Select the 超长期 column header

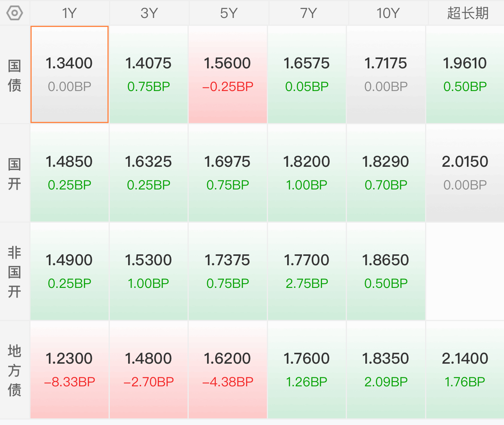[x=467, y=13]
